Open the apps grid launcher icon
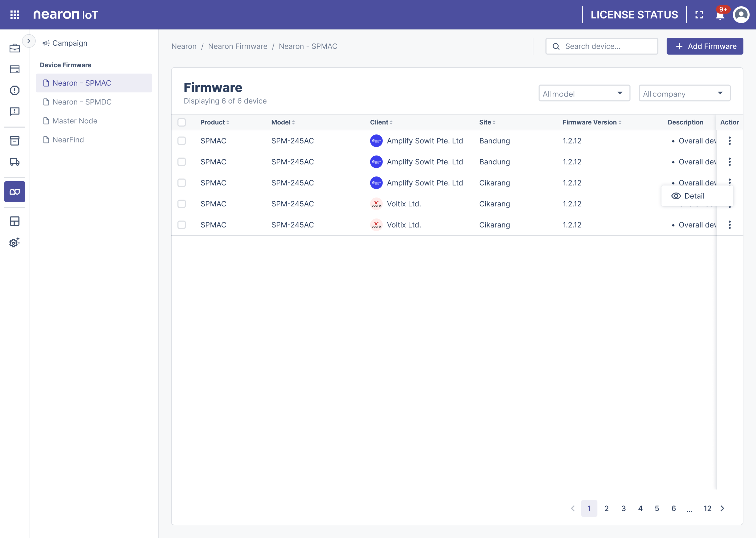756x538 pixels. click(15, 15)
